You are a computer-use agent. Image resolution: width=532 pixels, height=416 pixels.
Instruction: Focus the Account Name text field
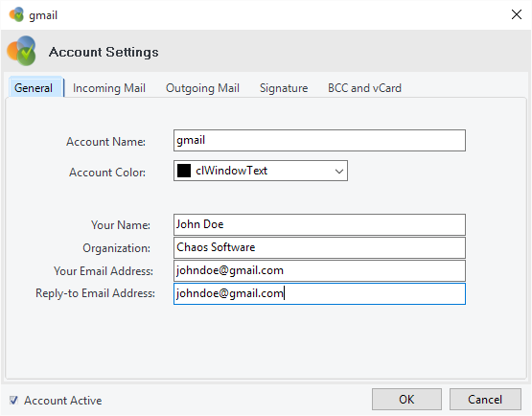319,141
